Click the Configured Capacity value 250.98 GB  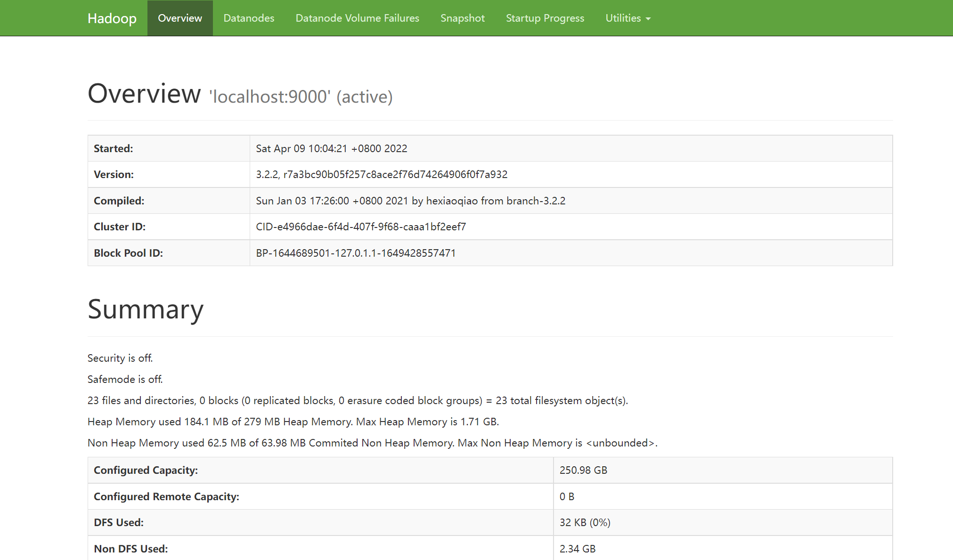coord(583,470)
